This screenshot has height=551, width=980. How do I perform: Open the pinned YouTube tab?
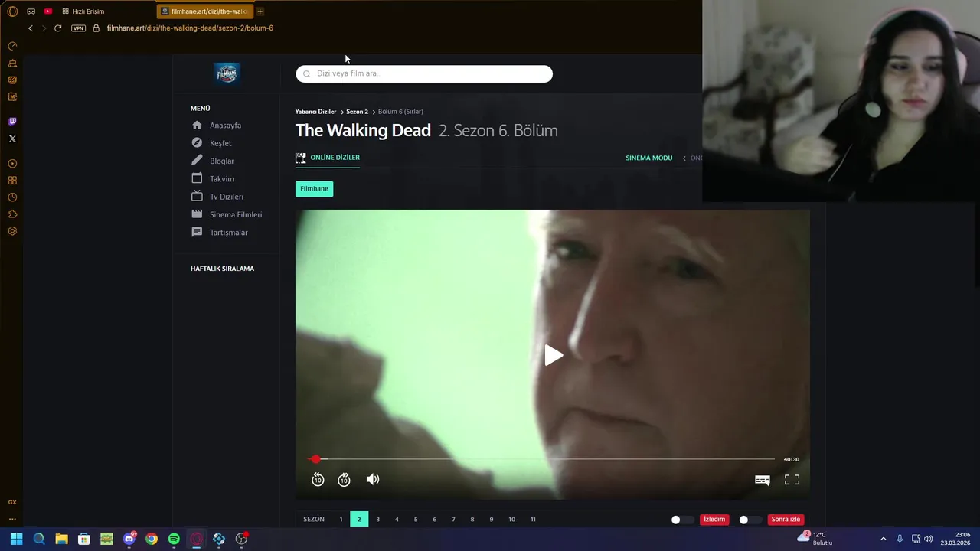[47, 11]
